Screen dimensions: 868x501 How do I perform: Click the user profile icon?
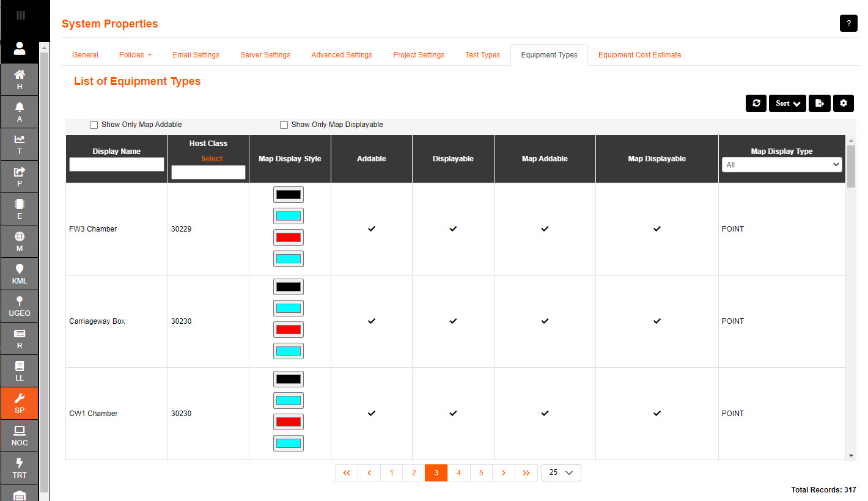click(x=20, y=48)
